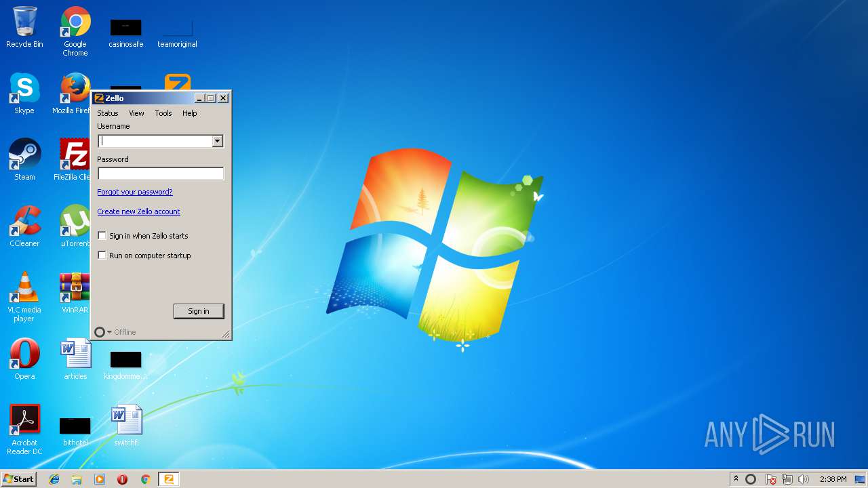The width and height of the screenshot is (868, 488).
Task: Open the Status menu in Zello
Action: point(108,113)
